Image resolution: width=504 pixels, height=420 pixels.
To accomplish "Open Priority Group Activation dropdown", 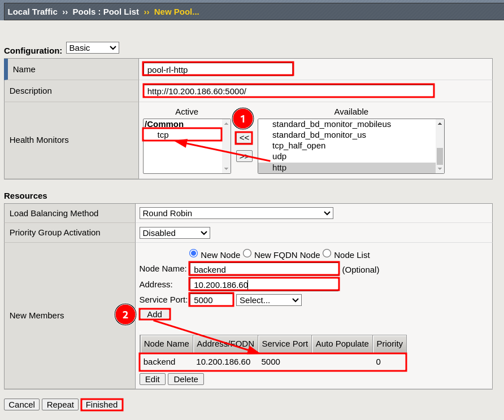I will (x=175, y=233).
